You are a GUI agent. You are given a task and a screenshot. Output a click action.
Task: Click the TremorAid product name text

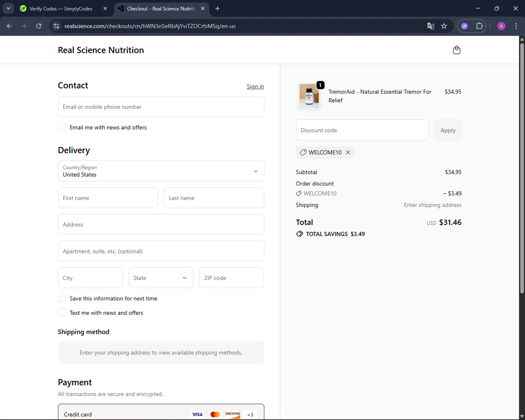tap(380, 96)
